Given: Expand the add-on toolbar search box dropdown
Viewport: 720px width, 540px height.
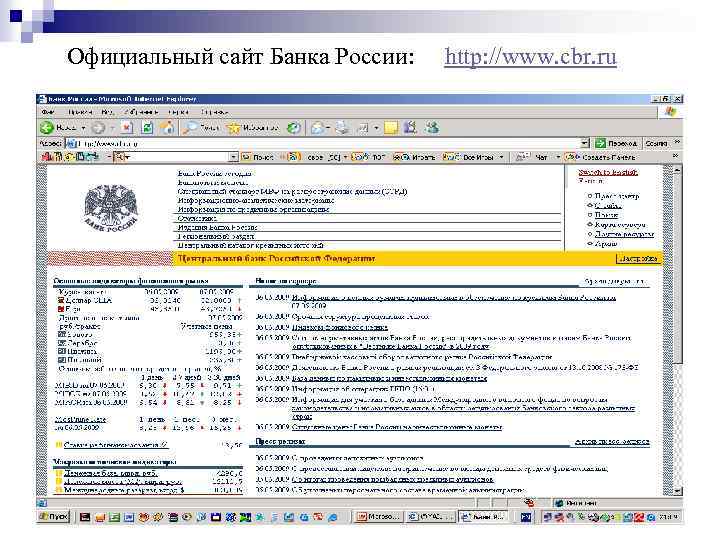Looking at the screenshot, I should pyautogui.click(x=234, y=157).
